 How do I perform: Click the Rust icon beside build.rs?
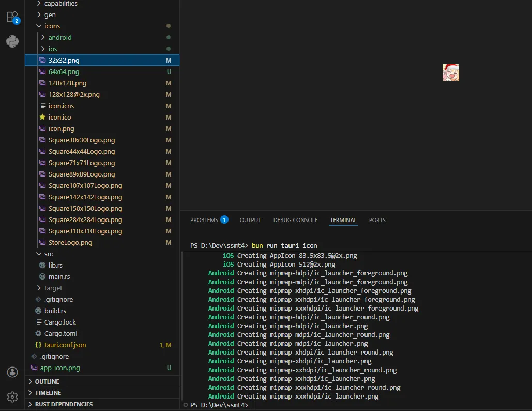38,311
